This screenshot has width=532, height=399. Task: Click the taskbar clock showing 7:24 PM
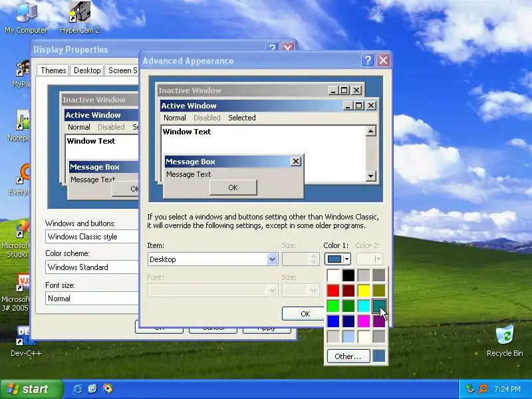[507, 389]
